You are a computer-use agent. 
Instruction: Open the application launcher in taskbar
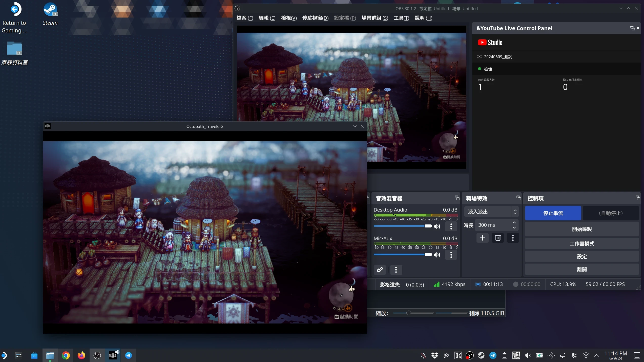tap(4, 355)
